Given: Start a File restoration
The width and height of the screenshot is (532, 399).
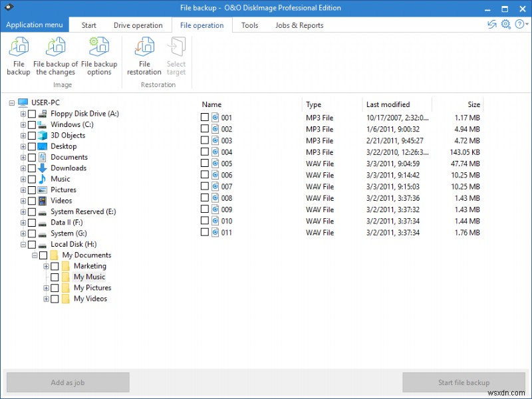Looking at the screenshot, I should (x=144, y=57).
